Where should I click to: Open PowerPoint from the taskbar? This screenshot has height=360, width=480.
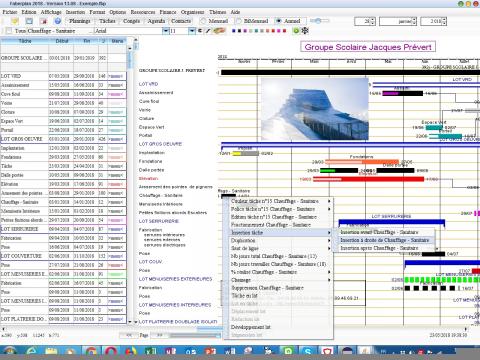[210, 351]
